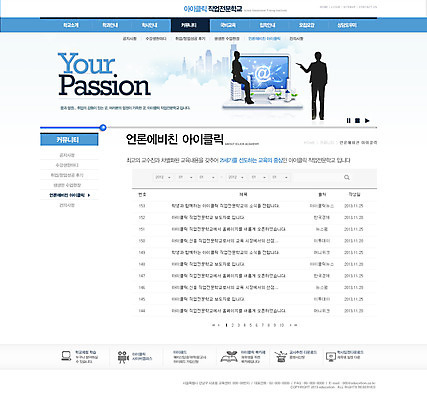Open the monitor icon footer shortcut
This screenshot has height=400, width=427.
click(x=331, y=357)
